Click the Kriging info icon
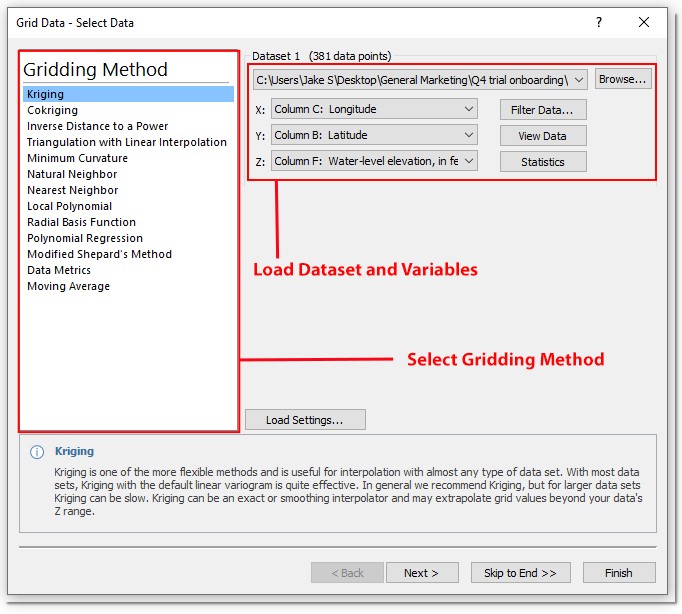 click(x=37, y=452)
